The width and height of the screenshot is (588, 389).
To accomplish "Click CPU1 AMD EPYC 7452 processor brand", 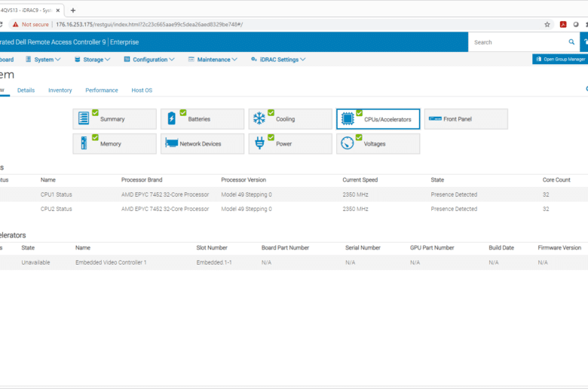I will (165, 194).
